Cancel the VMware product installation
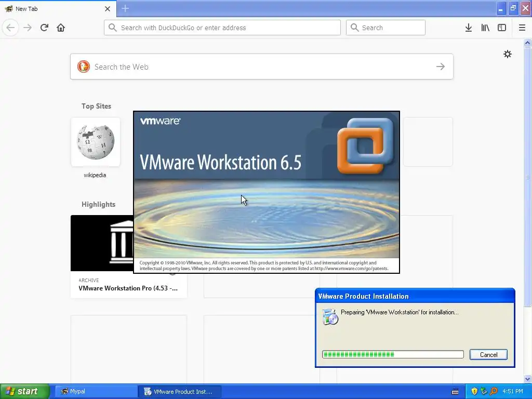 (488, 354)
